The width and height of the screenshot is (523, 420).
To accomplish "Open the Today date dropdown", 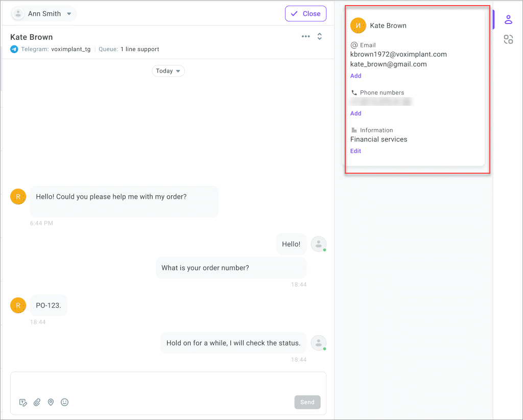I will coord(168,71).
